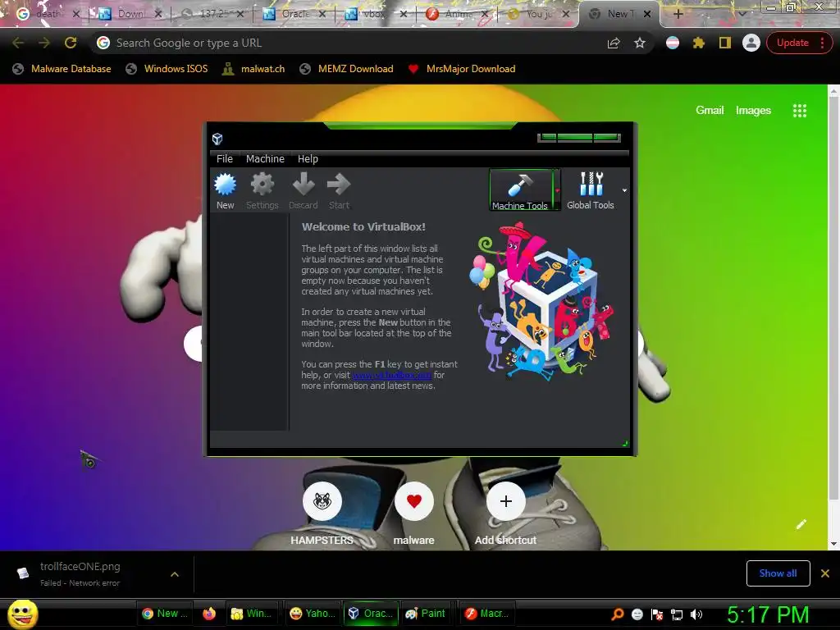
Task: Open the Help menu in VirtualBox
Action: [308, 159]
